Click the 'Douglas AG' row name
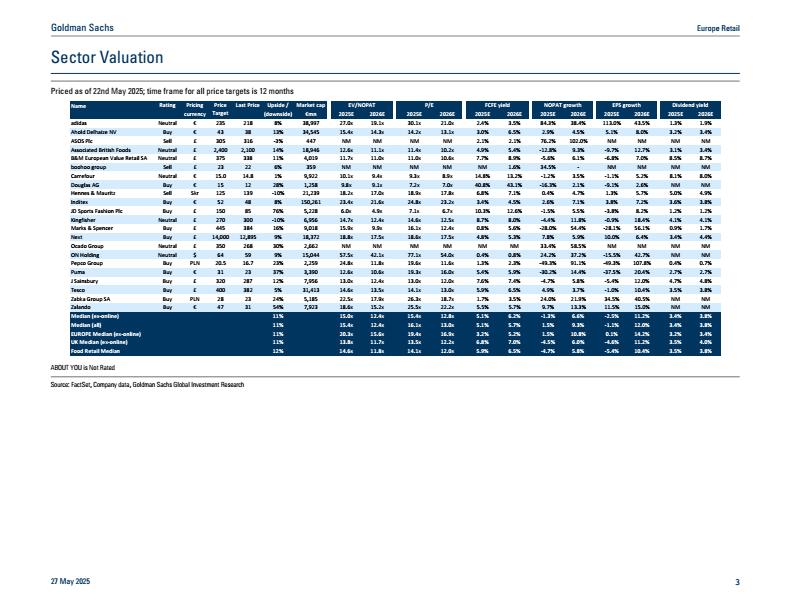 click(x=85, y=185)
